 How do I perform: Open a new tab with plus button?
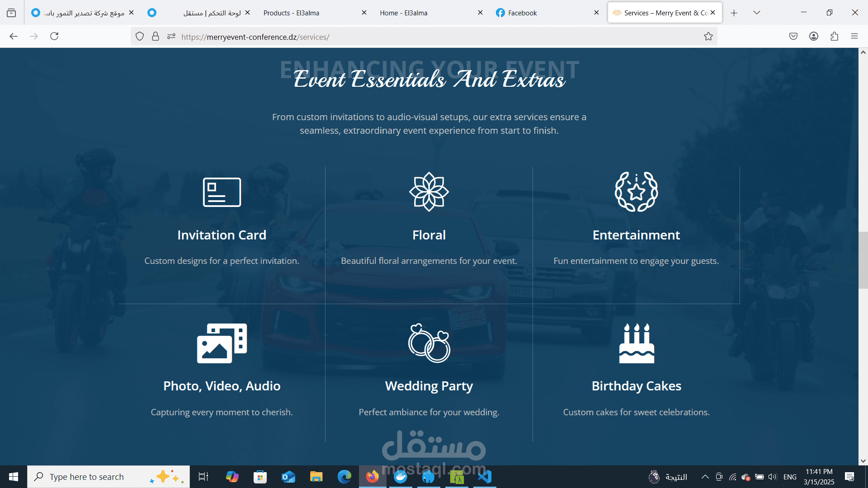click(x=734, y=13)
